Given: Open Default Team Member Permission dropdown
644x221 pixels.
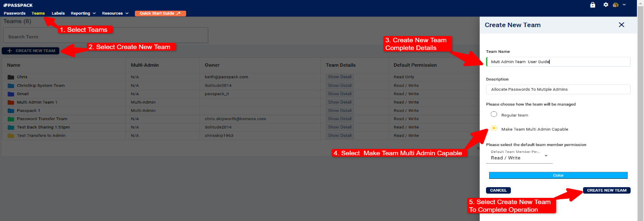Looking at the screenshot, I should point(519,156).
